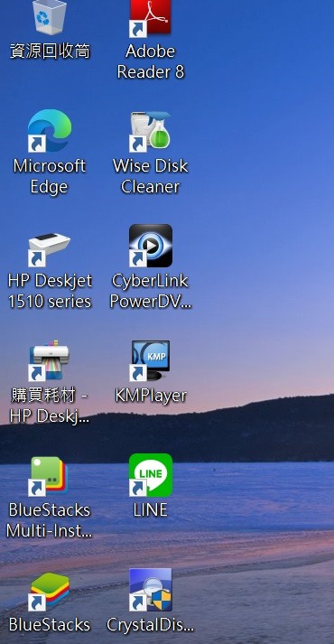Image resolution: width=334 pixels, height=644 pixels.
Task: Select the Wise Disk Cleaner shortcut icon
Action: point(151,131)
